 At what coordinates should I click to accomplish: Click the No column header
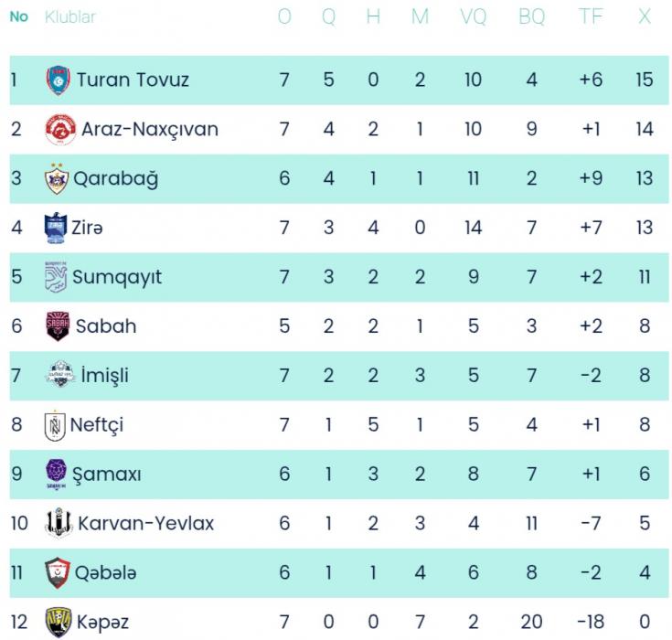click(x=18, y=17)
